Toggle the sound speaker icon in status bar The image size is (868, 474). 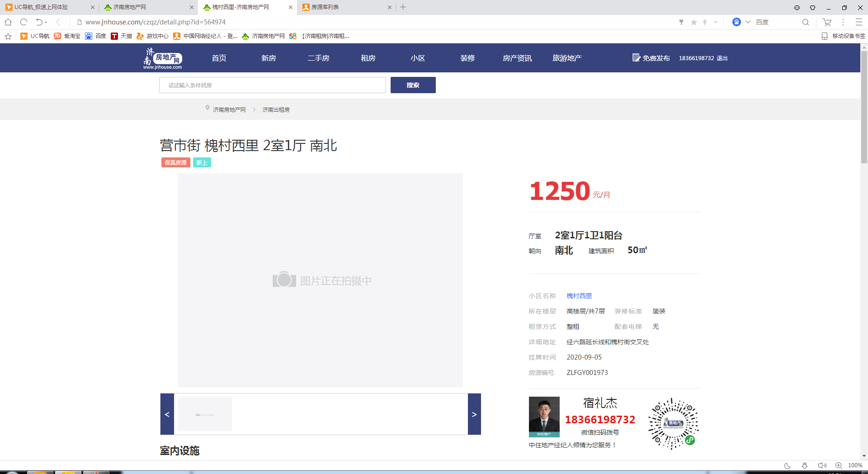(x=821, y=465)
